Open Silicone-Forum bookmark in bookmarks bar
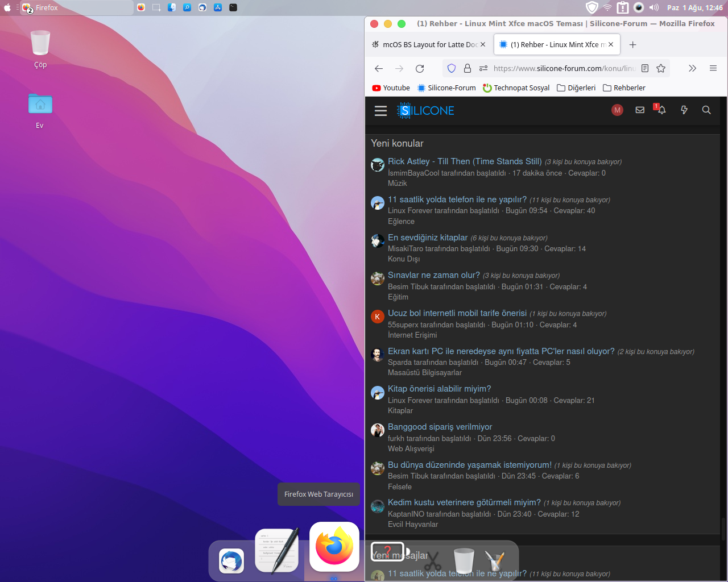Image resolution: width=728 pixels, height=582 pixels. 446,88
